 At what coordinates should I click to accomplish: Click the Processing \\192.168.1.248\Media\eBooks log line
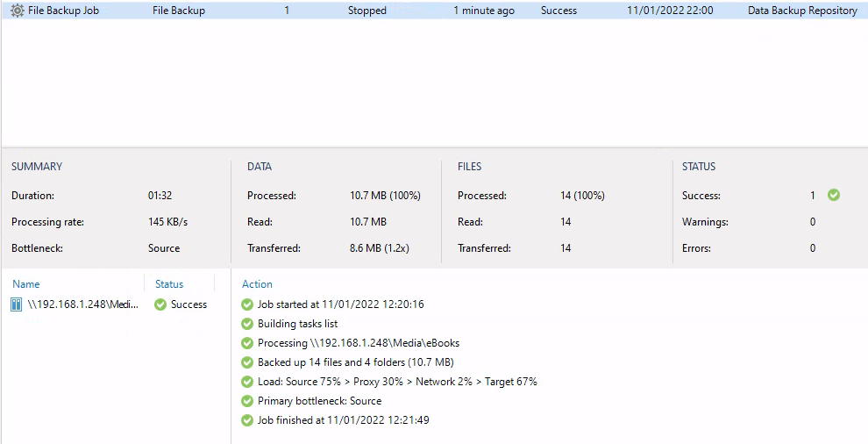pos(358,343)
